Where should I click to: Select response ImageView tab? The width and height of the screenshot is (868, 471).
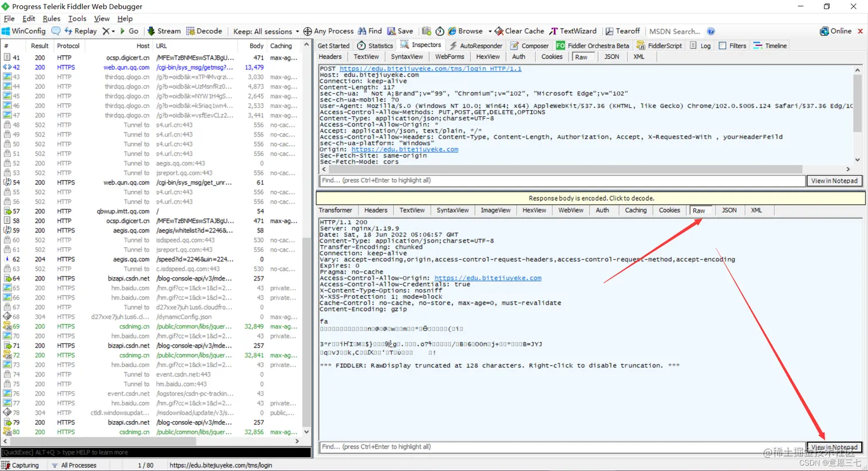tap(495, 210)
